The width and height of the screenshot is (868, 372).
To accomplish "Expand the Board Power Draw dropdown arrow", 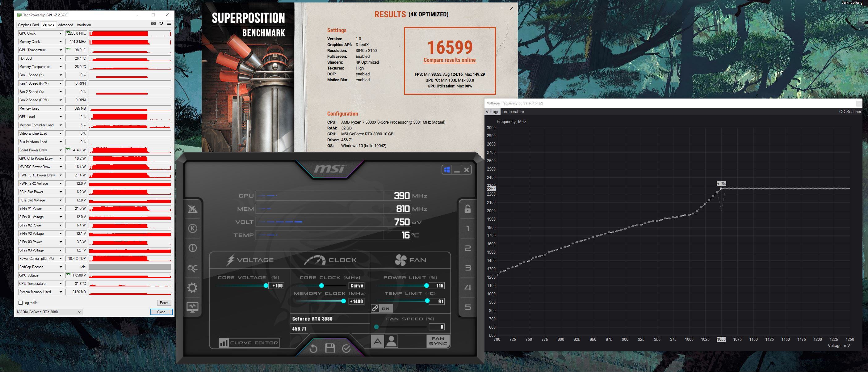I will (61, 150).
